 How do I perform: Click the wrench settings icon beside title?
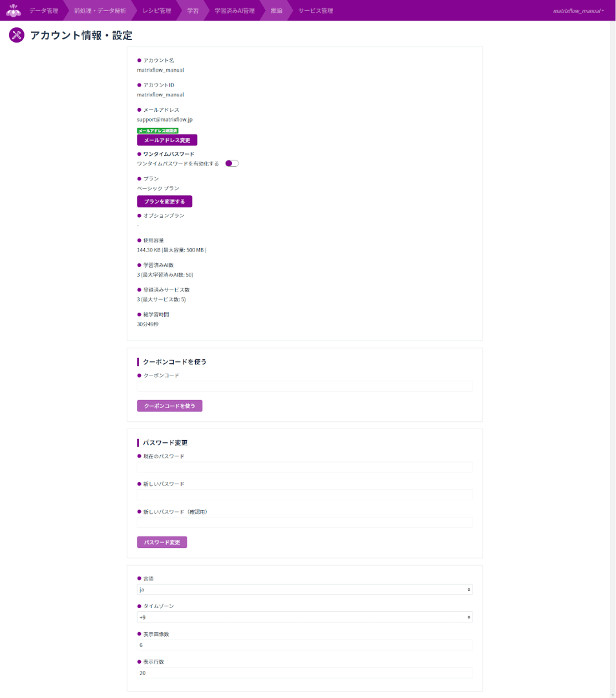pos(16,35)
